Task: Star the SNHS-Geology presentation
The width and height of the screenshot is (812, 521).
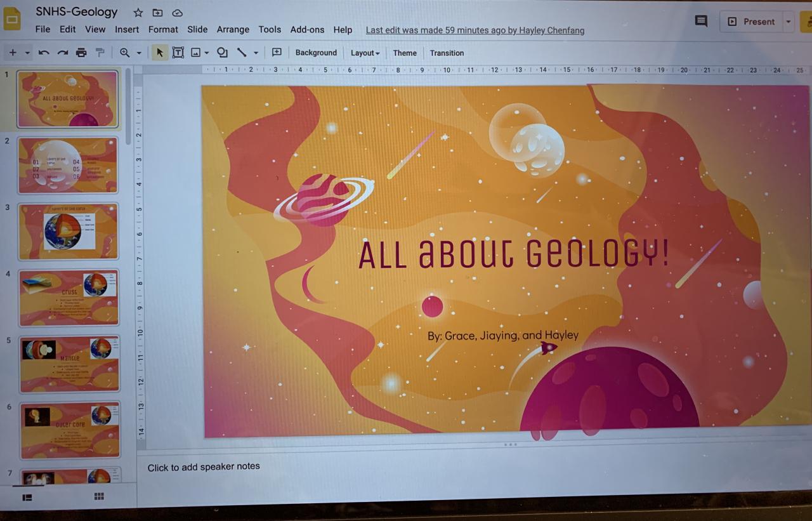Action: point(138,13)
